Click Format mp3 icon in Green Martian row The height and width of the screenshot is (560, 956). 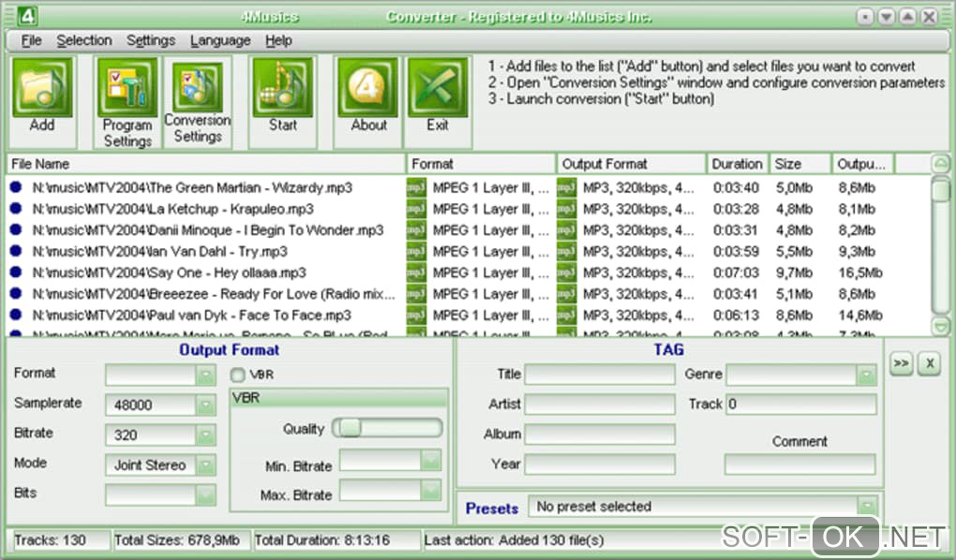tap(416, 187)
